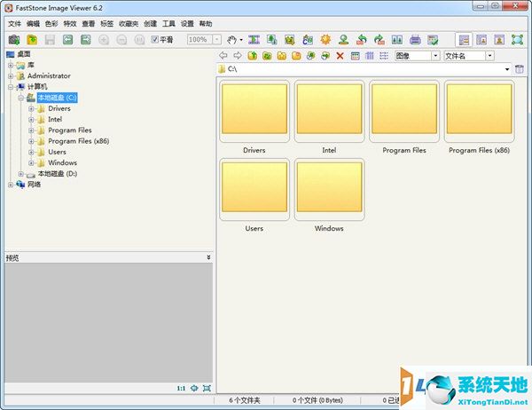This screenshot has height=410, width=532.
Task: Expand the 库 tree node
Action: [x=11, y=65]
